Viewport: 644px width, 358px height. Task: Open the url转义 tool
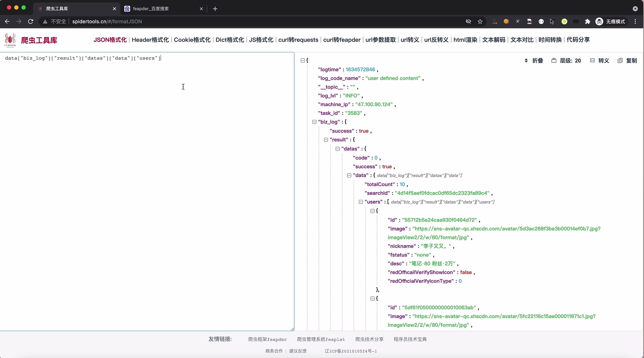click(410, 40)
